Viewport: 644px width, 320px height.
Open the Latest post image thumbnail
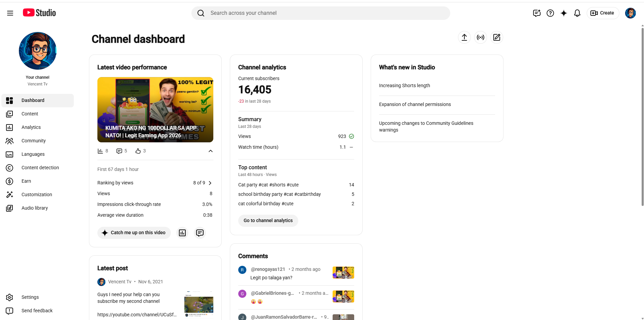click(x=199, y=305)
